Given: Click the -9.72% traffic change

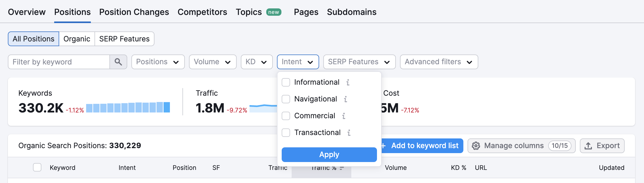Looking at the screenshot, I should [x=237, y=110].
